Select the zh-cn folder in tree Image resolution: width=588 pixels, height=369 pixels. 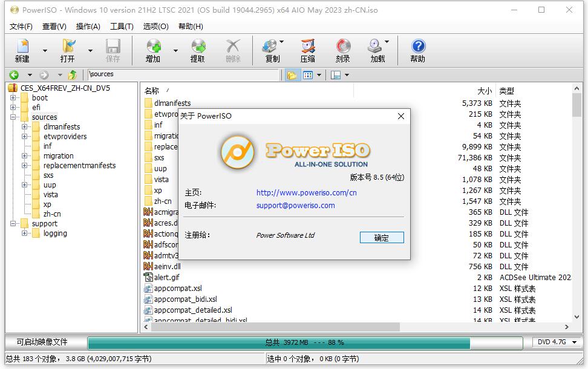pos(52,214)
